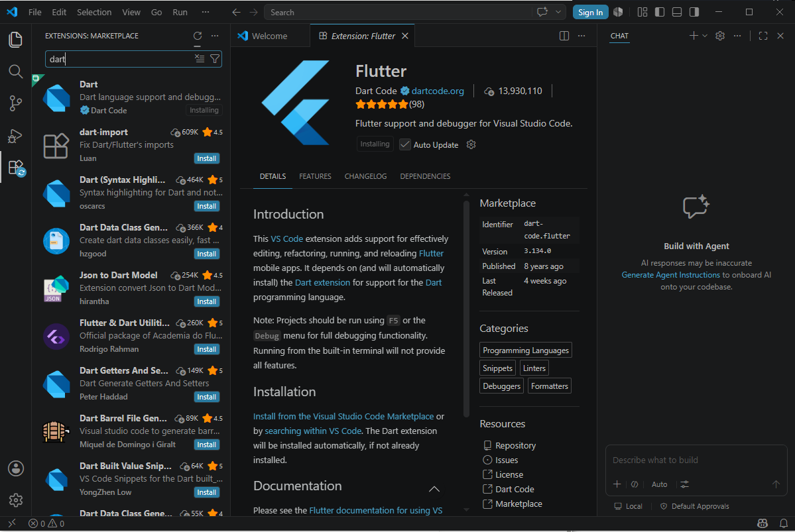Install the dart-import extension

coord(207,158)
